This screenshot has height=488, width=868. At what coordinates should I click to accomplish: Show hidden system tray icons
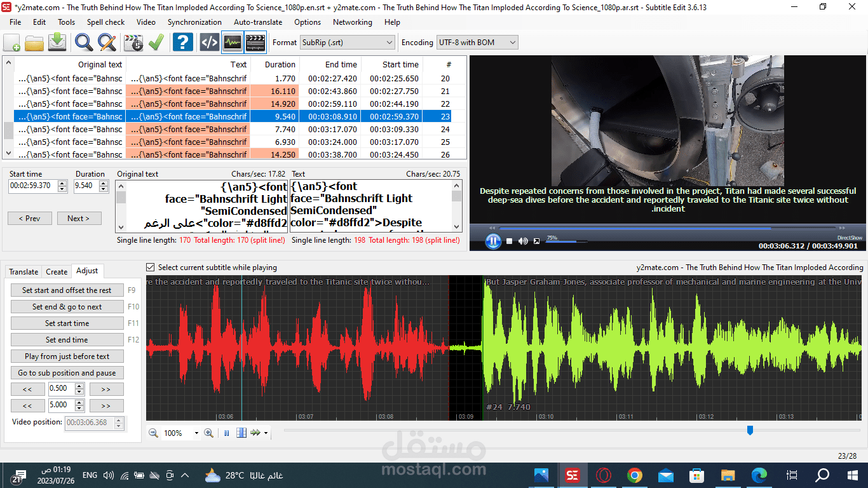coord(185,475)
